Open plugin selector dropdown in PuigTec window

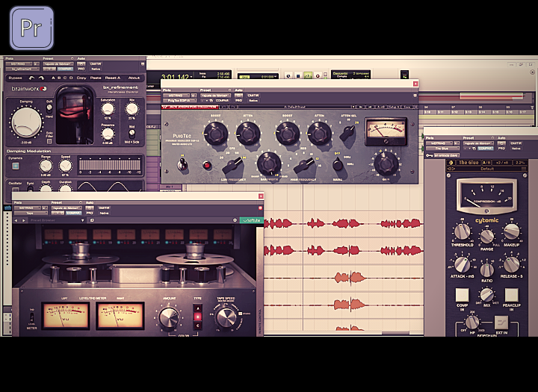180,101
